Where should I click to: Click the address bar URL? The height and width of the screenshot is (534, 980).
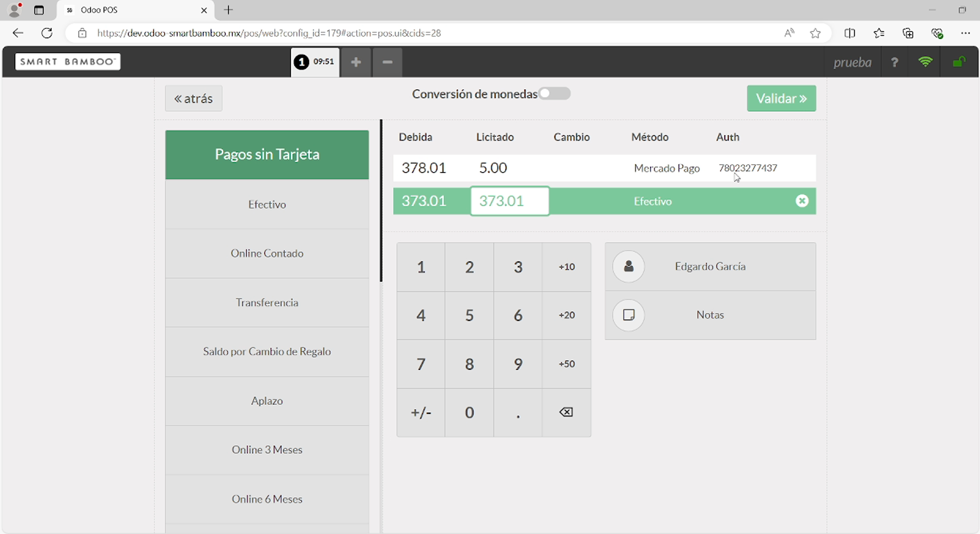(x=269, y=33)
